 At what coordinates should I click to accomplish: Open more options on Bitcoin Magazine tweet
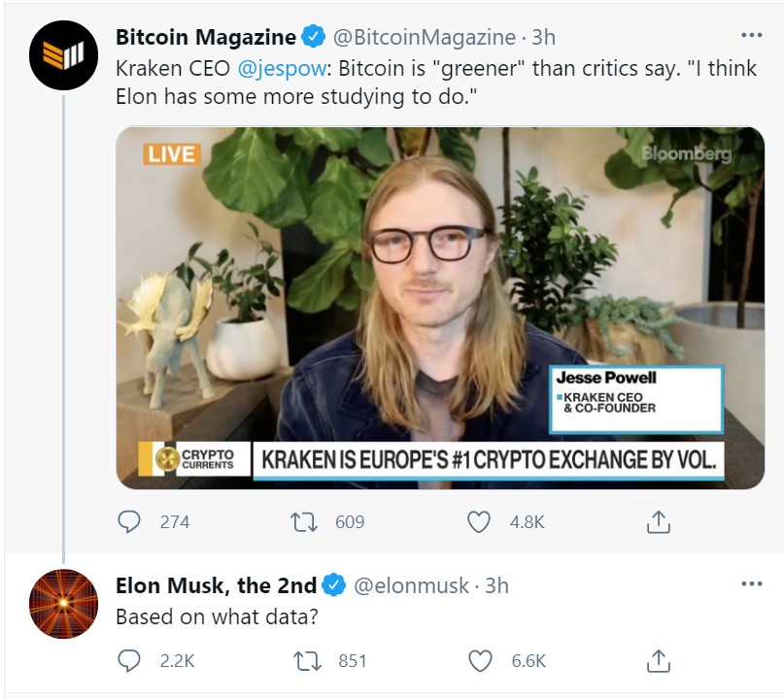[751, 36]
